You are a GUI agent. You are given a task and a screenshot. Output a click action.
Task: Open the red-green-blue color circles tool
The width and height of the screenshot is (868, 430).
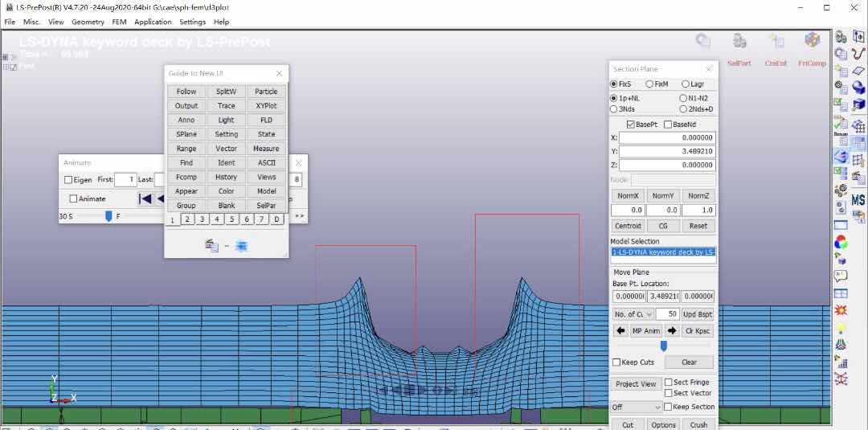841,242
